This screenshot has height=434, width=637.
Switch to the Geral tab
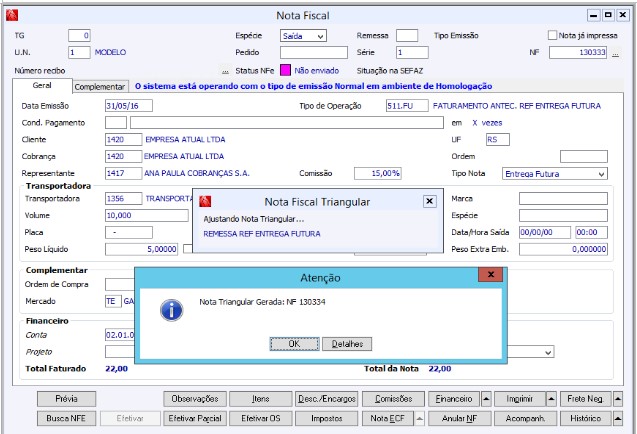[x=42, y=85]
